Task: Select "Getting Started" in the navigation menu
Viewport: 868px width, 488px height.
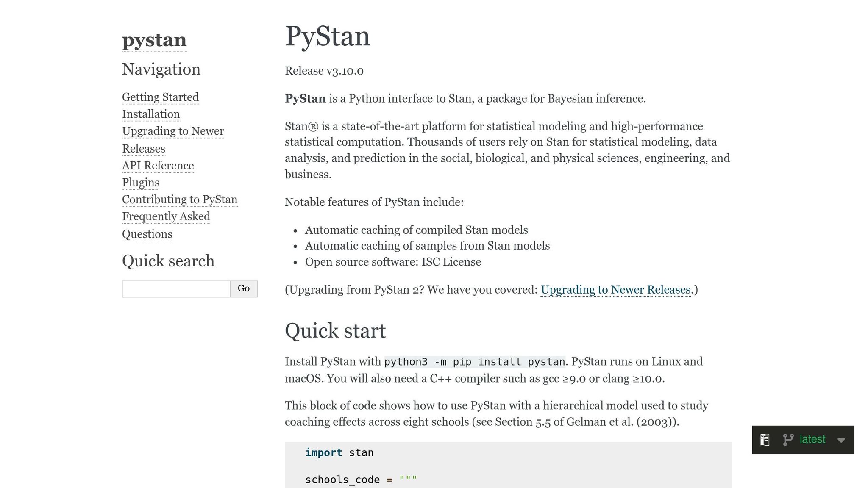Action: pos(160,97)
